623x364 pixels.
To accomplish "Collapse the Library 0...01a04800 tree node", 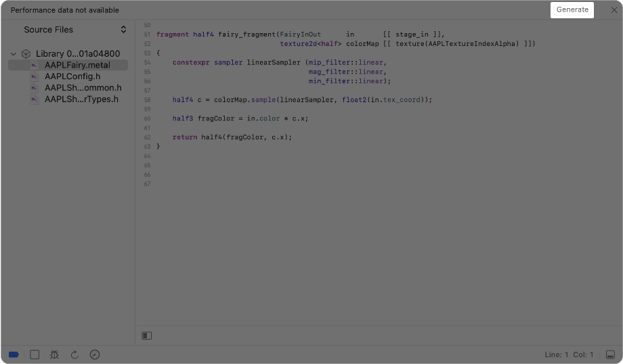I will 14,54.
